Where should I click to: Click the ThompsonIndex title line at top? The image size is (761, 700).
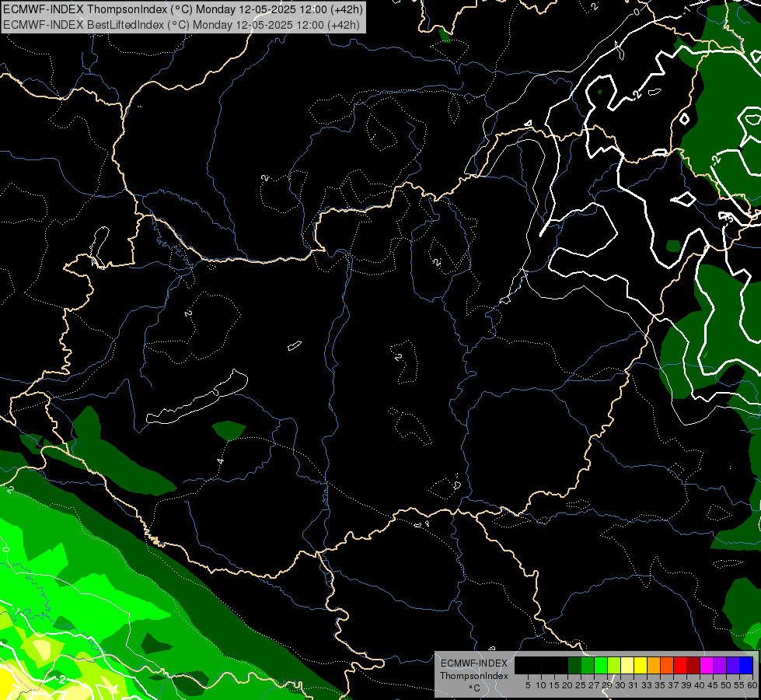(183, 9)
